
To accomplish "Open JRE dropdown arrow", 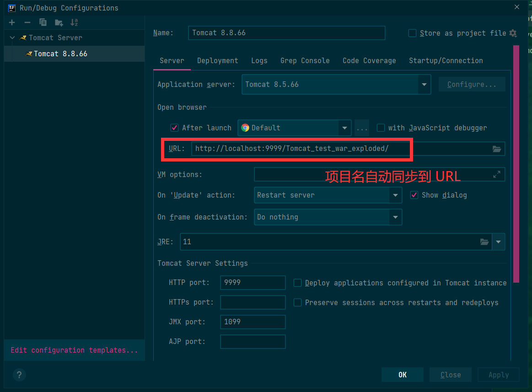I will coord(499,242).
